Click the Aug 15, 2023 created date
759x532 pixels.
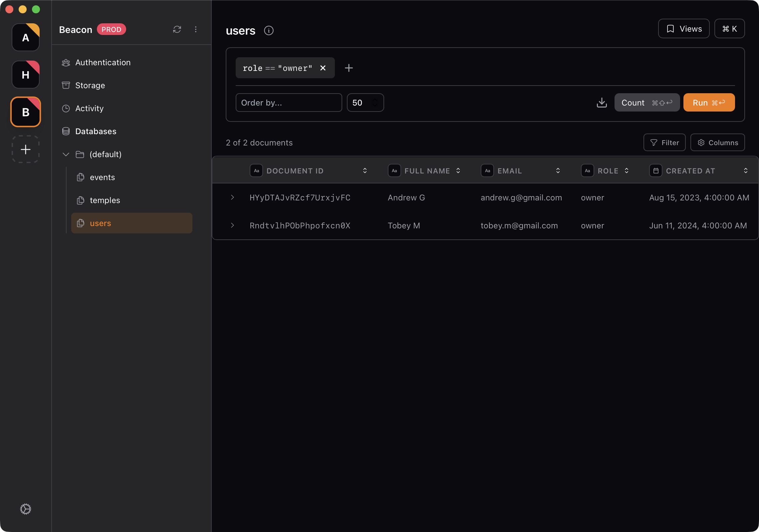coord(699,198)
